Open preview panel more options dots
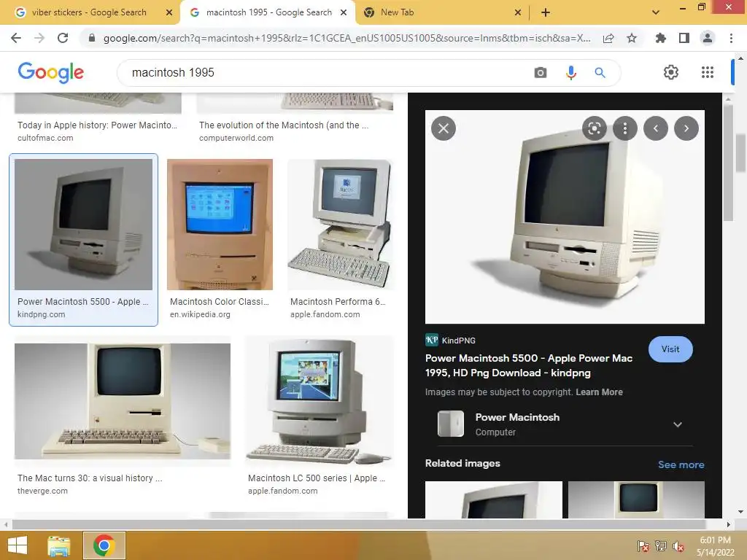 pos(625,128)
